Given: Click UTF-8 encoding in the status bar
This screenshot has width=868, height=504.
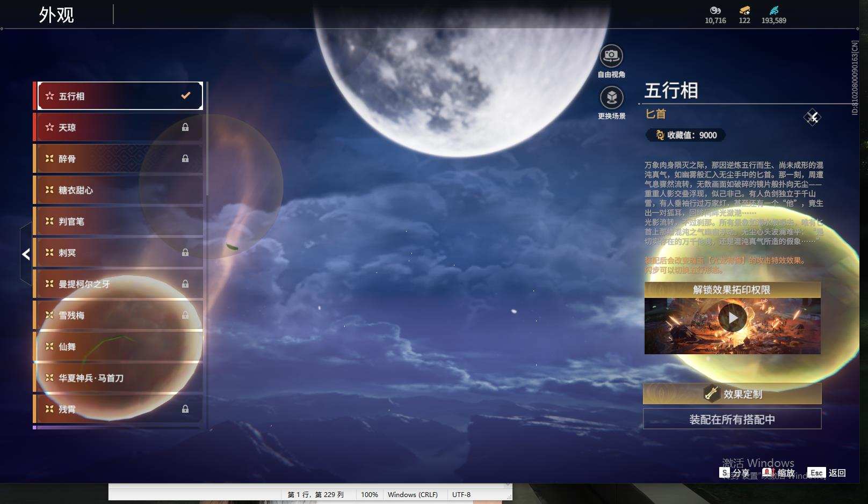Looking at the screenshot, I should [x=461, y=494].
